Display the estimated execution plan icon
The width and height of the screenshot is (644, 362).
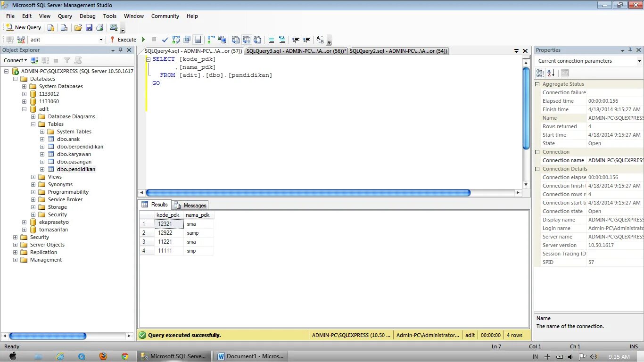coord(176,40)
